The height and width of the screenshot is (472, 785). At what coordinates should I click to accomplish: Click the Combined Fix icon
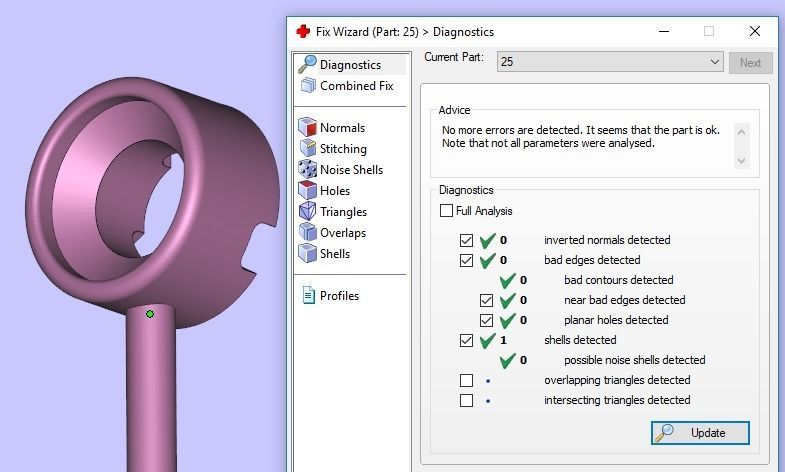308,85
